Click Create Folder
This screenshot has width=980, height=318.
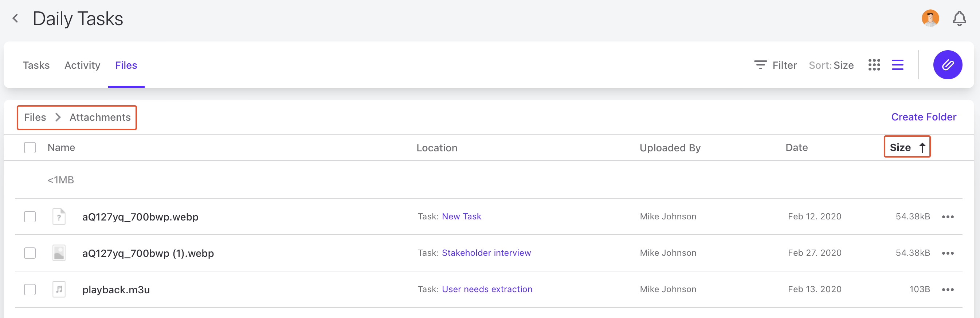(923, 117)
